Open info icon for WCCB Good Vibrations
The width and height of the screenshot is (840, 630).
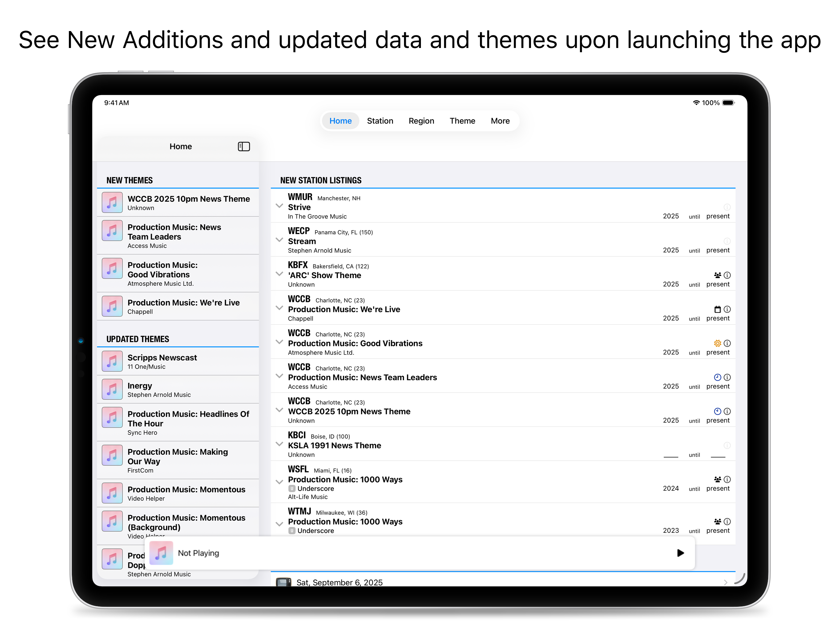[x=727, y=343]
